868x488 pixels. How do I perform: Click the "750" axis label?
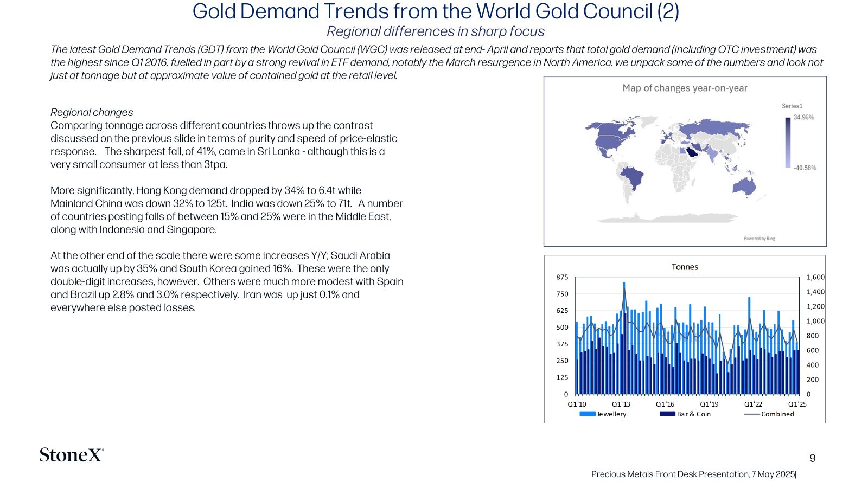(x=562, y=294)
